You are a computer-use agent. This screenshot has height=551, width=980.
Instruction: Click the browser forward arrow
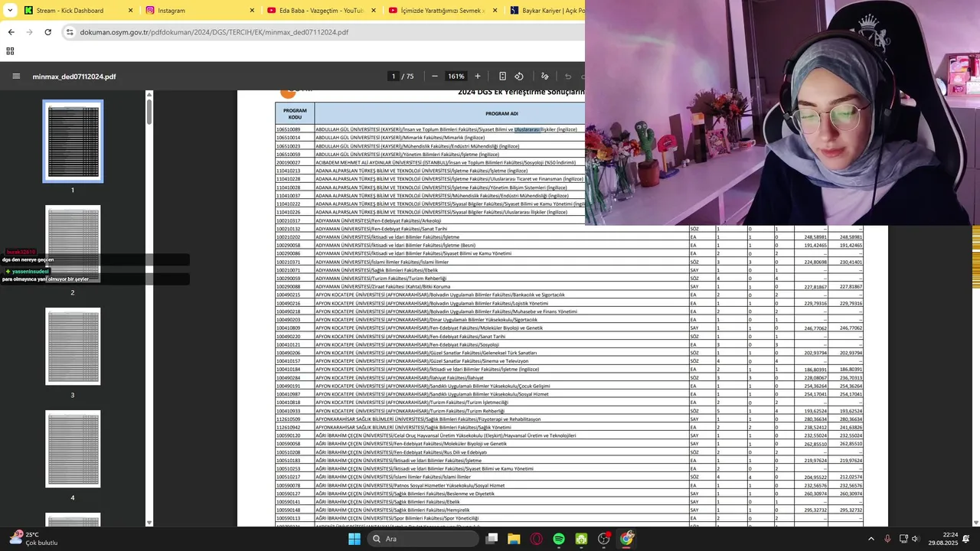(x=29, y=32)
